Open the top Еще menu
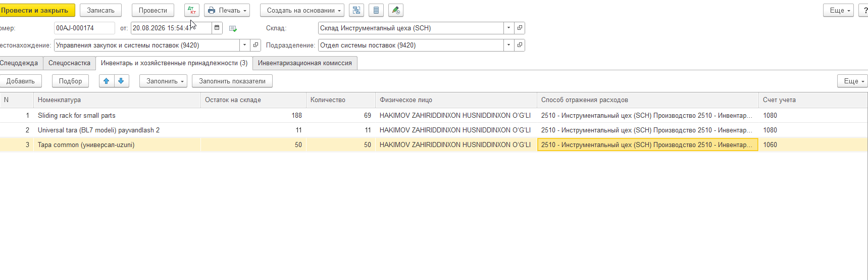This screenshot has width=868, height=280. point(839,10)
